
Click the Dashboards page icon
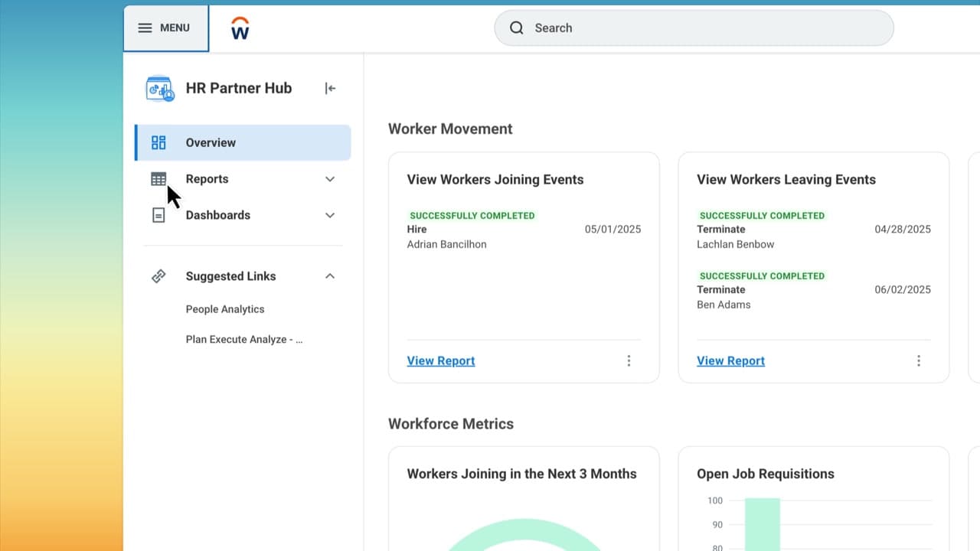(x=158, y=215)
